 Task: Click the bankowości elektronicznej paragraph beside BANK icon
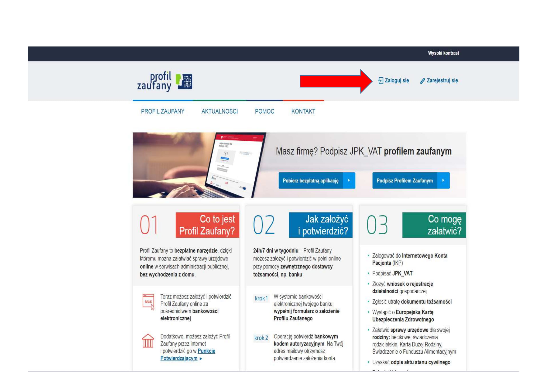point(196,308)
